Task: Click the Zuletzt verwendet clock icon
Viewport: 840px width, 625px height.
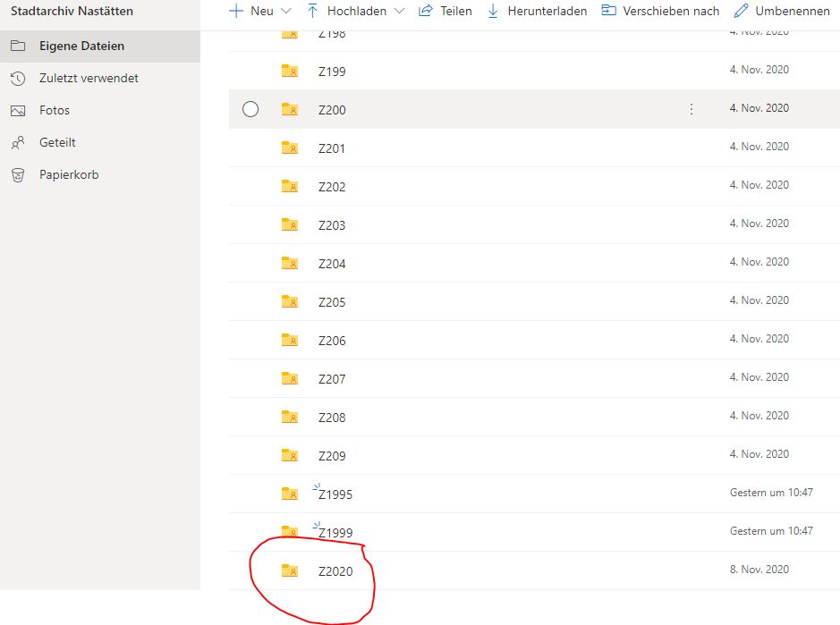Action: 18,79
